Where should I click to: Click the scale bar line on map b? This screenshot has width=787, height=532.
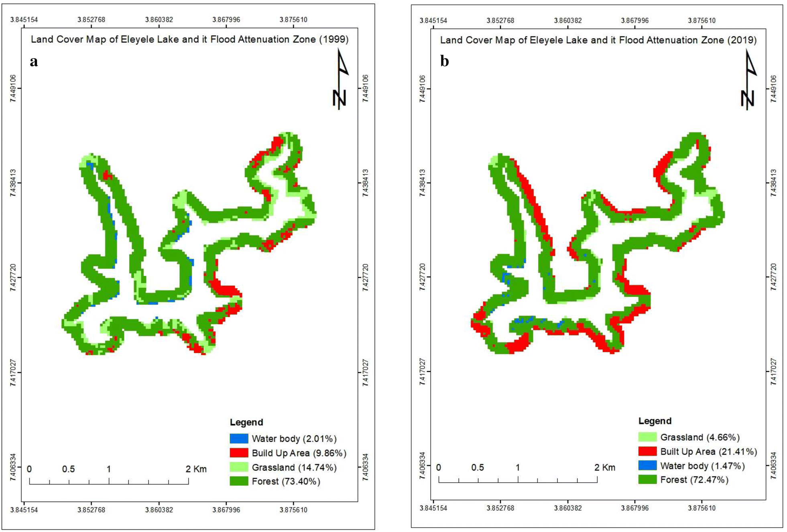[518, 479]
